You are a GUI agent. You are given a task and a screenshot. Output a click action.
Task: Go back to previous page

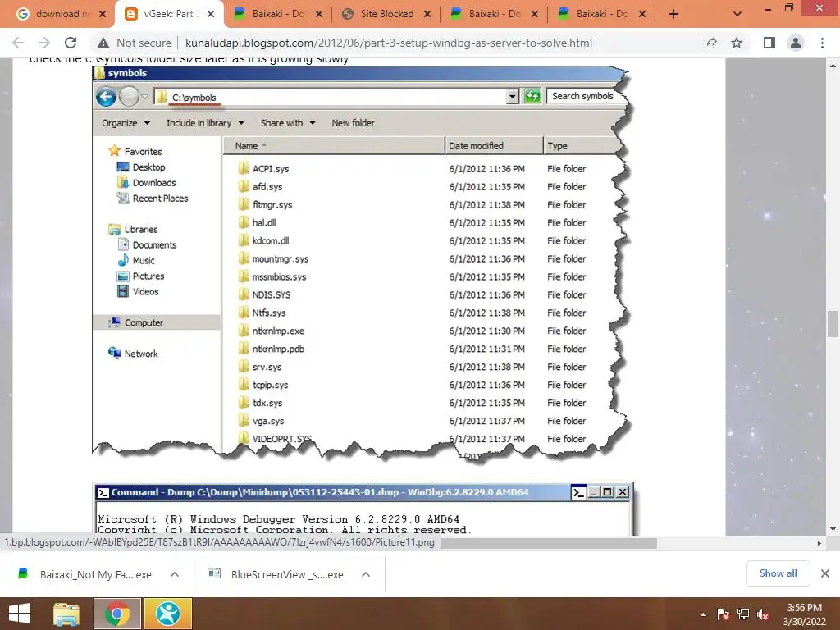coord(18,43)
